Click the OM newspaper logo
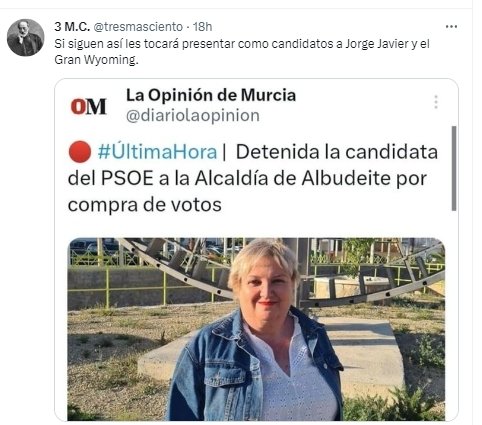 point(88,106)
